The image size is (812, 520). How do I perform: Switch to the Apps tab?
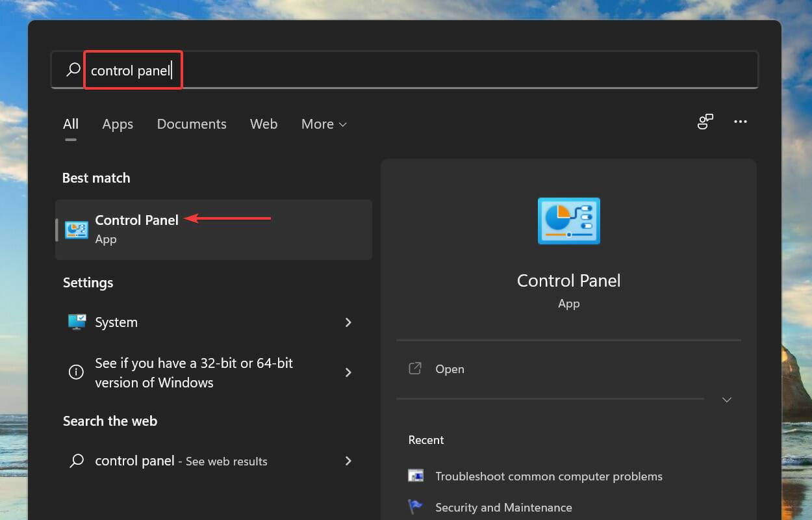click(x=118, y=124)
